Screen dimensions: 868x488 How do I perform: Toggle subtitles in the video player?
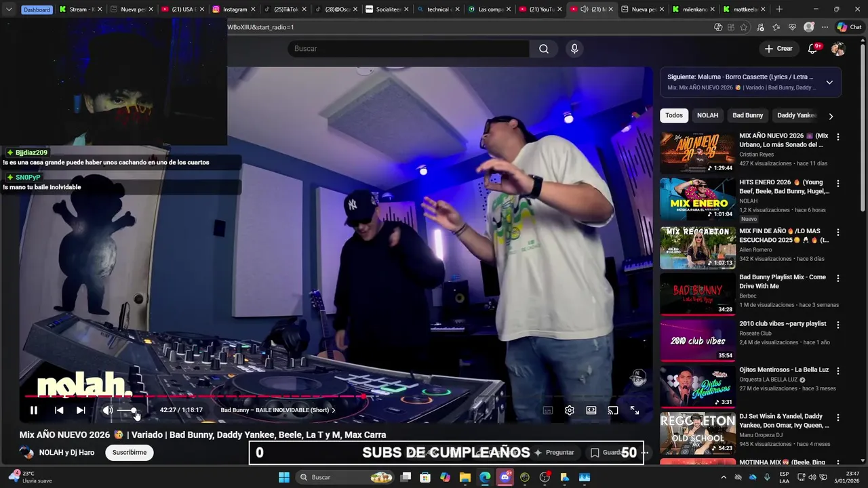(548, 410)
